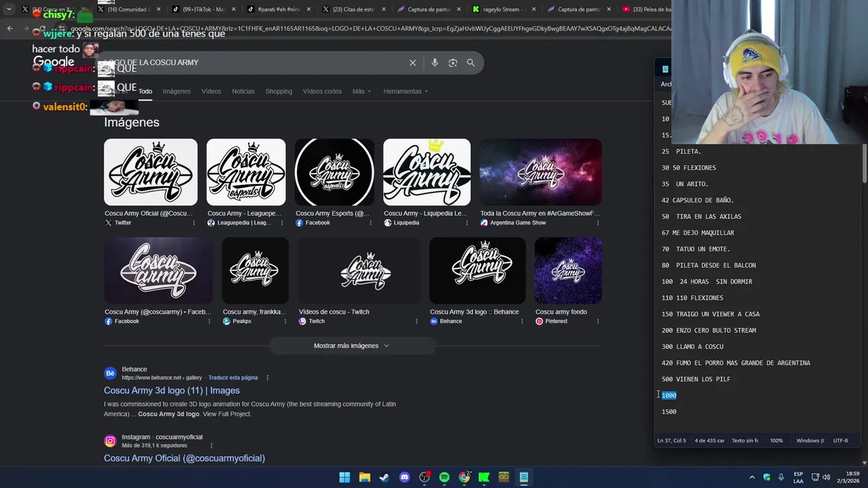This screenshot has width=868, height=488.
Task: Click line '42 CAPSULEO DE BAÑO.' in Notepad
Action: point(698,200)
